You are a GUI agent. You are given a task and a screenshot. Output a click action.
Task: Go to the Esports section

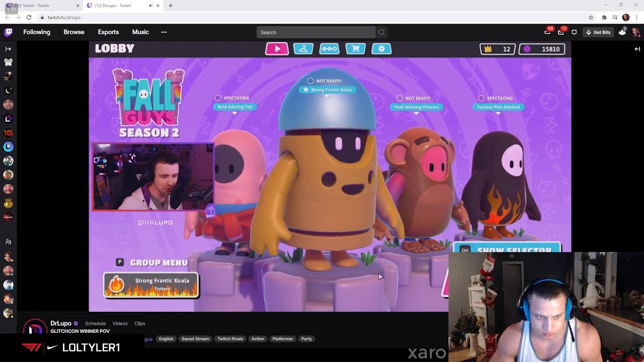(x=108, y=32)
